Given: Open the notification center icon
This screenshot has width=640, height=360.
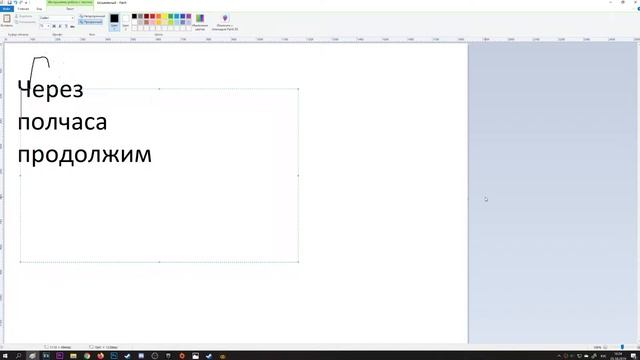Looking at the screenshot, I should 633,356.
